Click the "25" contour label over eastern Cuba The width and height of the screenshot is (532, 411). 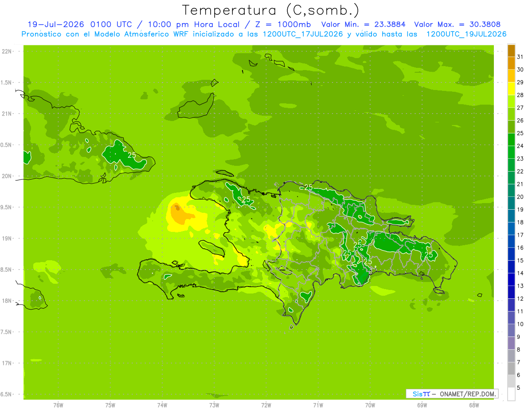(132, 155)
